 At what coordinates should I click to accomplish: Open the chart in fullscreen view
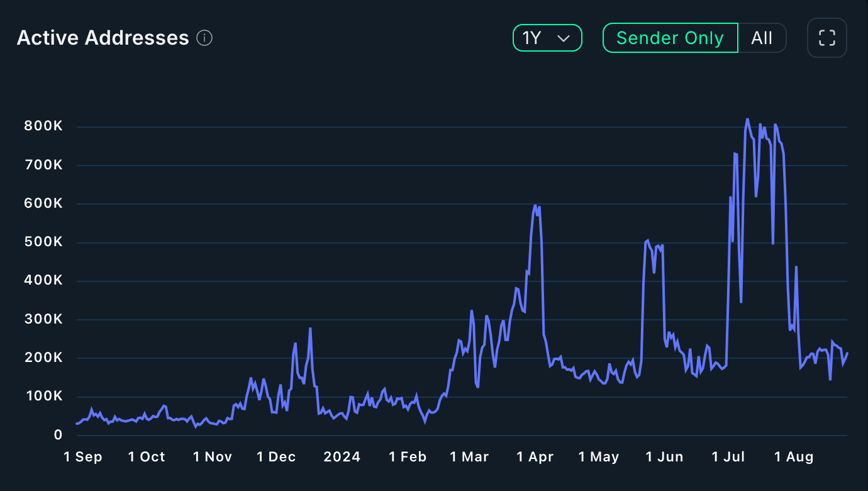826,38
